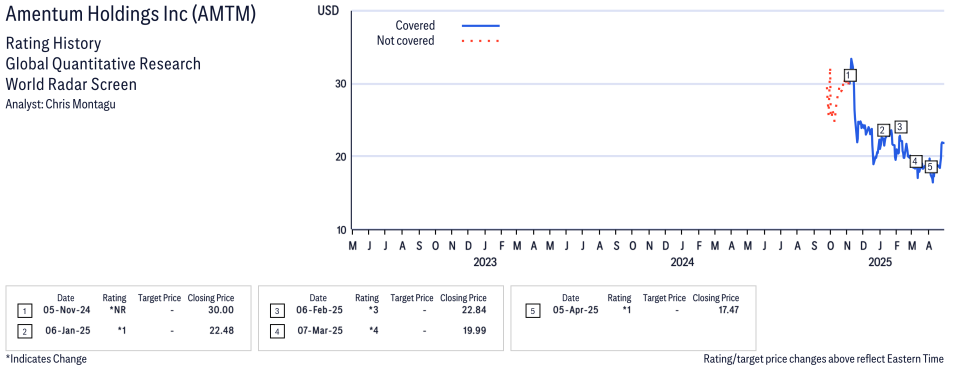Click the 2023 year axis label

(485, 263)
